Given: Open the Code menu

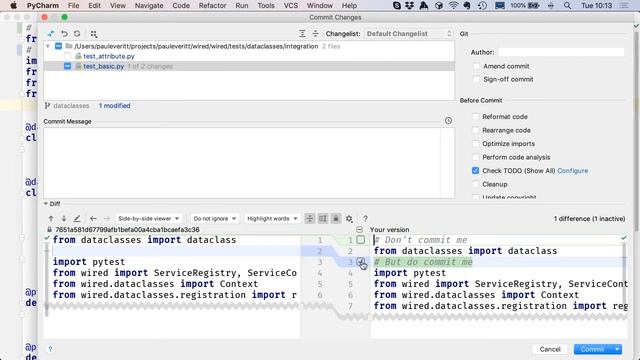Looking at the screenshot, I should (x=181, y=6).
